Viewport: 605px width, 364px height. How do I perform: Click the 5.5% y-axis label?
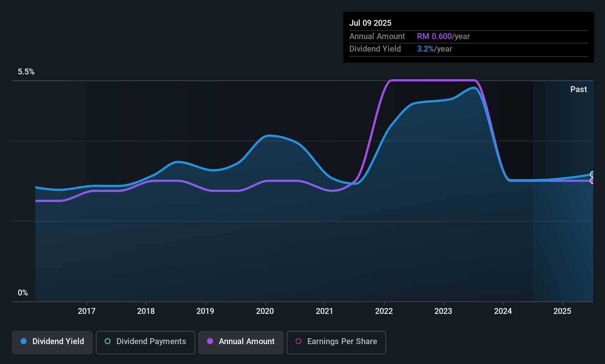point(26,72)
